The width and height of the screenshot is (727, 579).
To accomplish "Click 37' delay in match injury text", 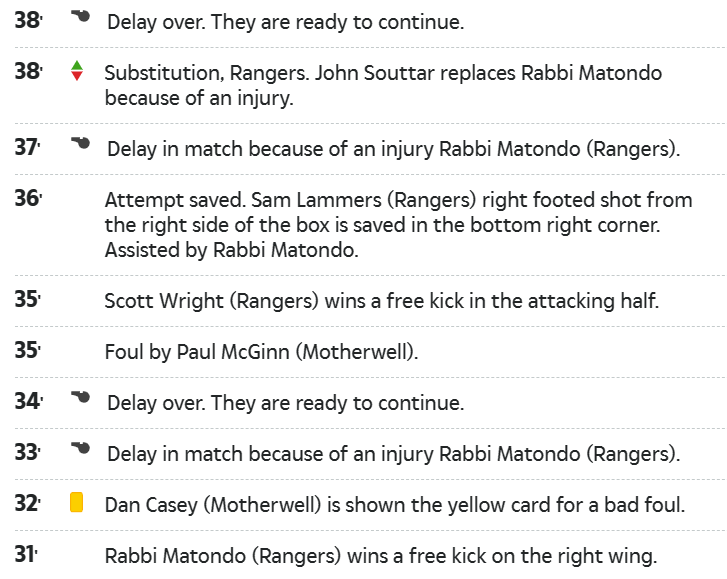I will point(394,149).
